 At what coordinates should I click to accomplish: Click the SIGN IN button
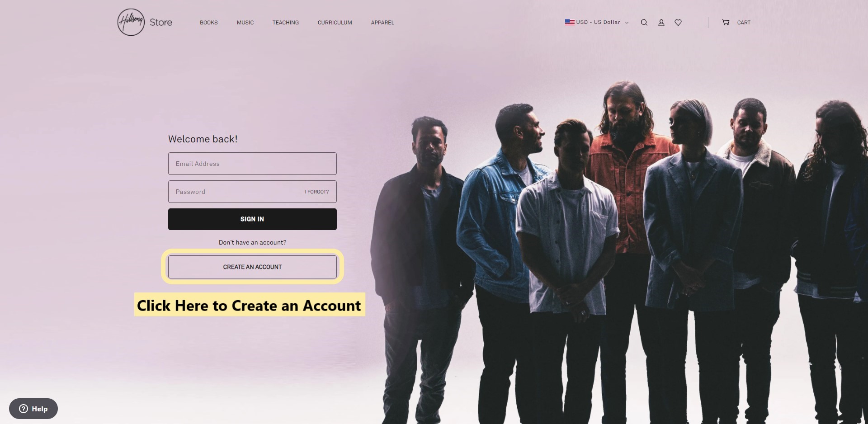[252, 219]
